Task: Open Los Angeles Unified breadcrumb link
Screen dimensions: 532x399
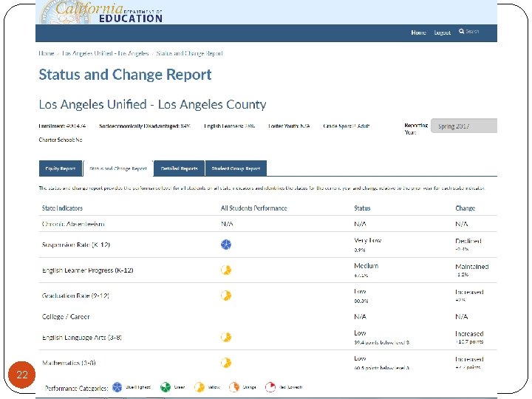Action: pyautogui.click(x=106, y=53)
